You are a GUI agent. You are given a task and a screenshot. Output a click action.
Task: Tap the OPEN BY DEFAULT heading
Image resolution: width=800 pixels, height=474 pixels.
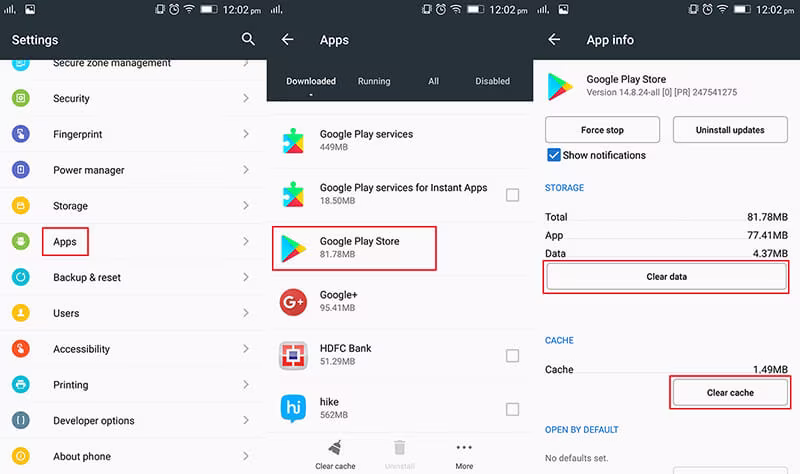[x=582, y=430]
